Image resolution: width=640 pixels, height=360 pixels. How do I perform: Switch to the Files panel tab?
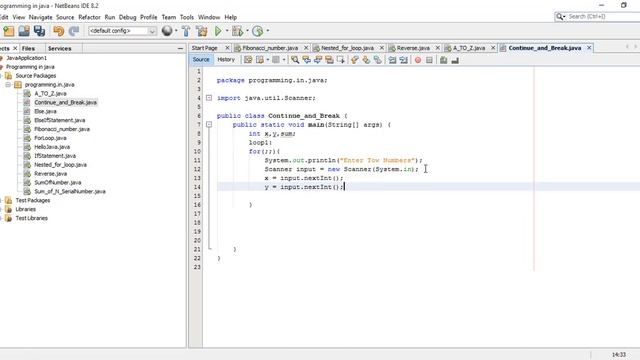coord(28,49)
